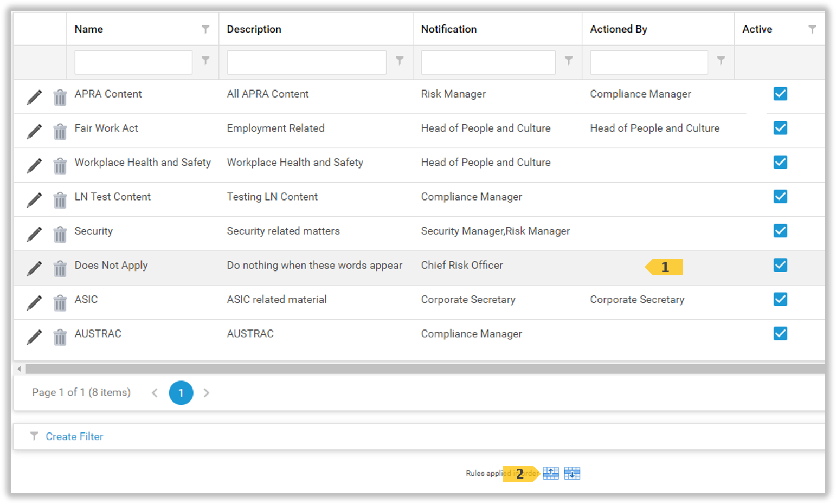This screenshot has width=836, height=504.
Task: Edit the Does Not Apply rule
Action: coord(34,268)
